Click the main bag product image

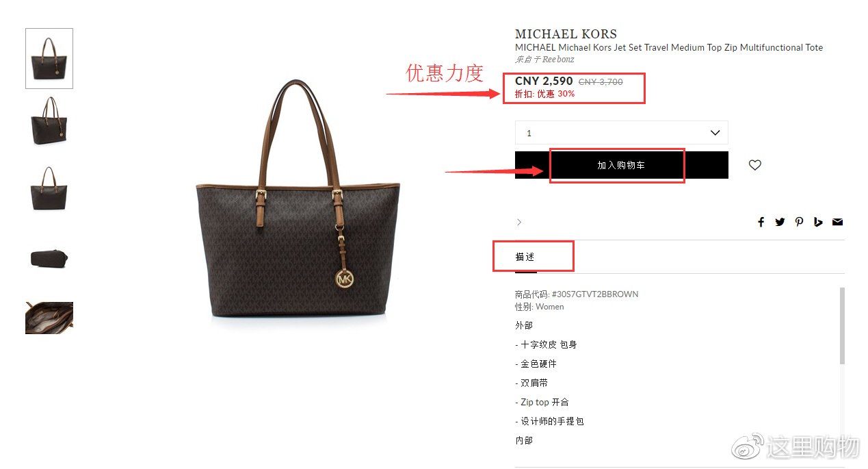298,199
